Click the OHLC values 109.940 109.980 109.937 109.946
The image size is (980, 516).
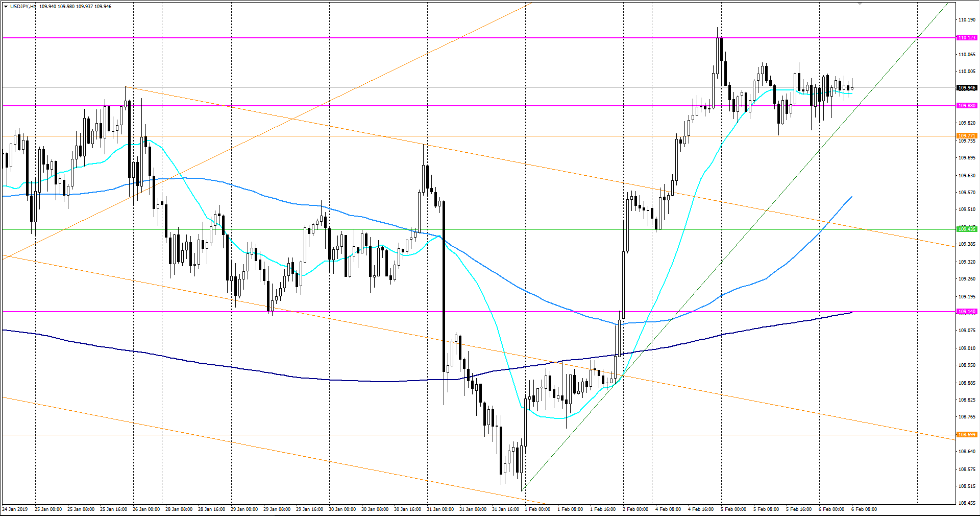point(75,7)
